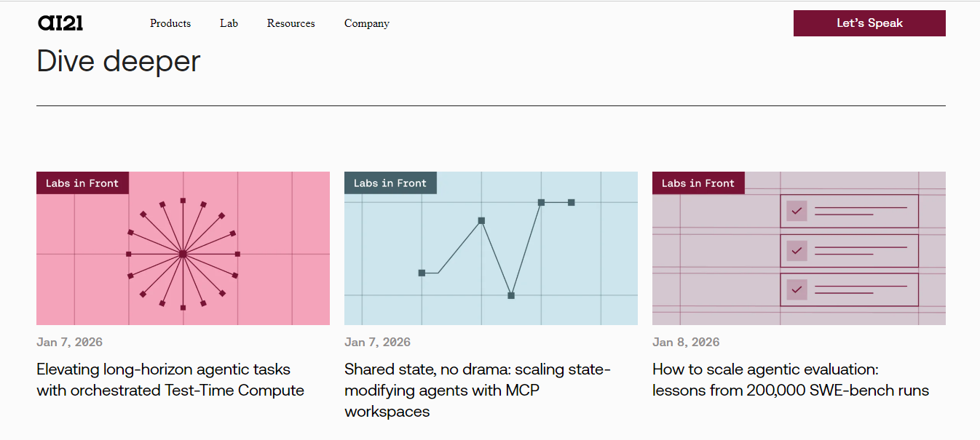Click the Dive deeper heading
The width and height of the screenshot is (980, 440).
pyautogui.click(x=119, y=61)
